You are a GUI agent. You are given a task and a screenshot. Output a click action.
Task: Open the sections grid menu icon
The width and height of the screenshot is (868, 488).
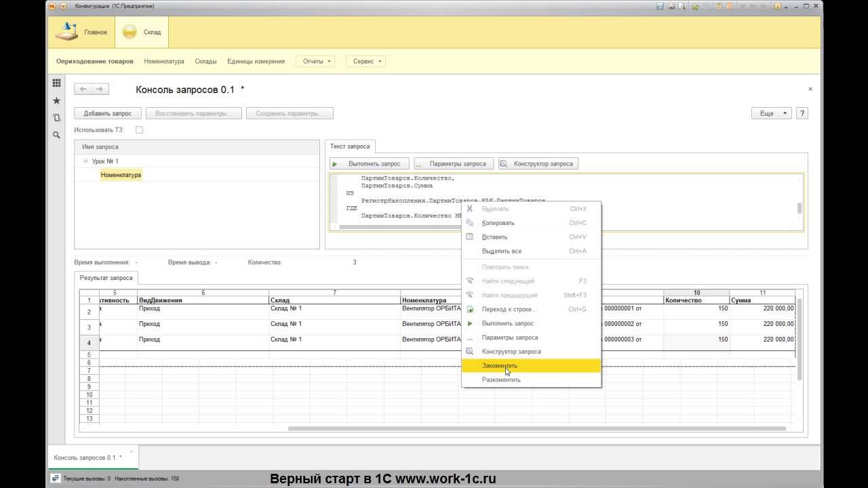pyautogui.click(x=57, y=83)
